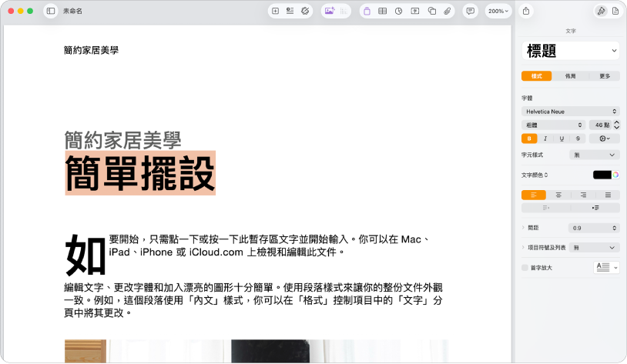Click the photo at the page bottom
The width and height of the screenshot is (627, 364).
coord(256,351)
